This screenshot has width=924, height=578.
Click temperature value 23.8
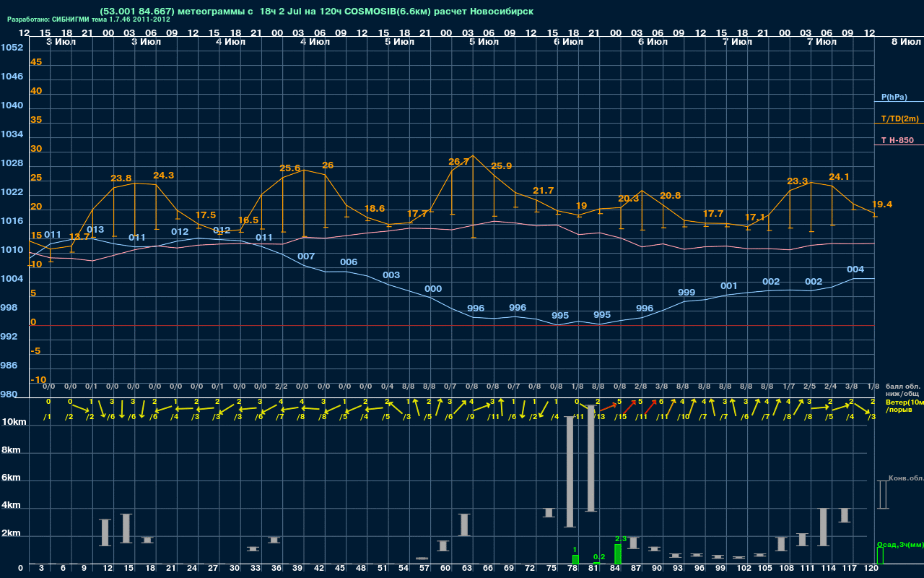pyautogui.click(x=121, y=178)
